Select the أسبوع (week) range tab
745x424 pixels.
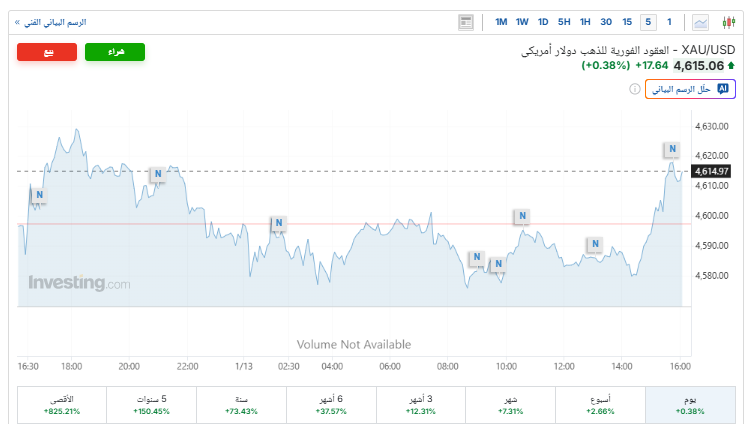[x=600, y=405]
